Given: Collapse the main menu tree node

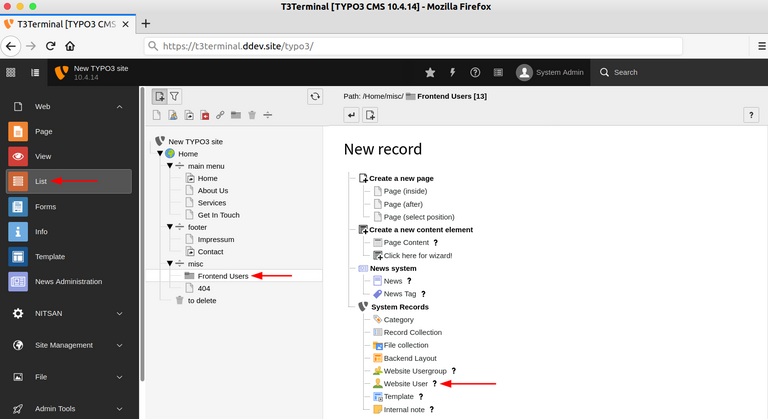Looking at the screenshot, I should pyautogui.click(x=170, y=166).
